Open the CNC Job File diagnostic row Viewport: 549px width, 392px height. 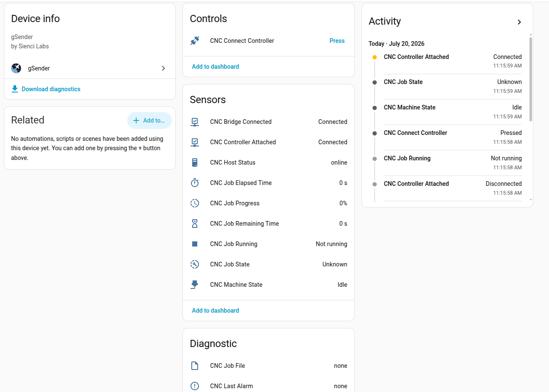pyautogui.click(x=269, y=366)
